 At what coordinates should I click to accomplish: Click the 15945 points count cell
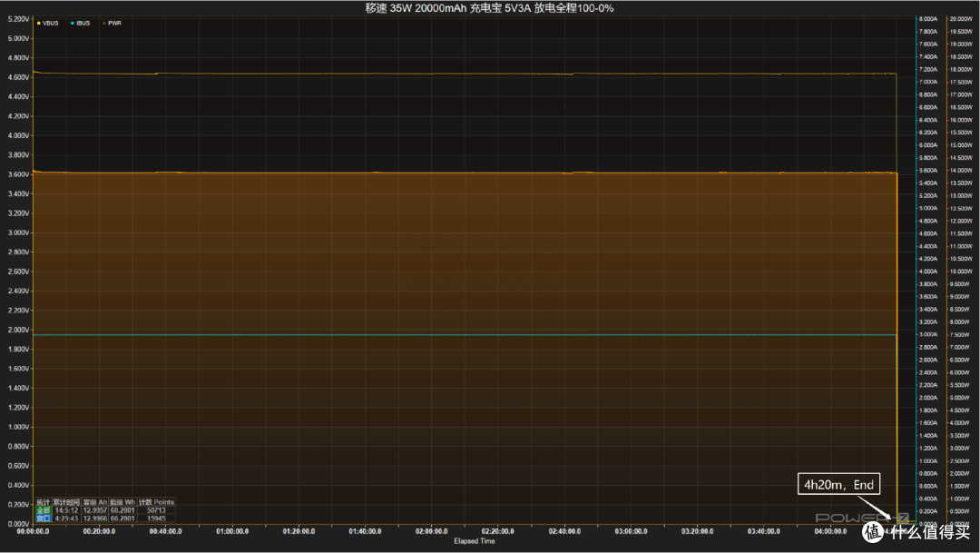pyautogui.click(x=156, y=518)
